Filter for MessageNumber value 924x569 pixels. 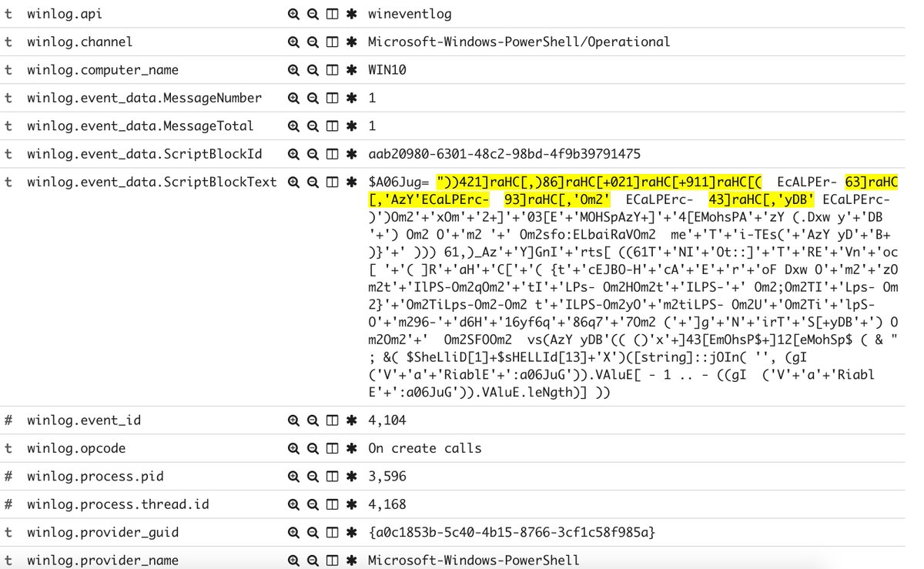(293, 98)
